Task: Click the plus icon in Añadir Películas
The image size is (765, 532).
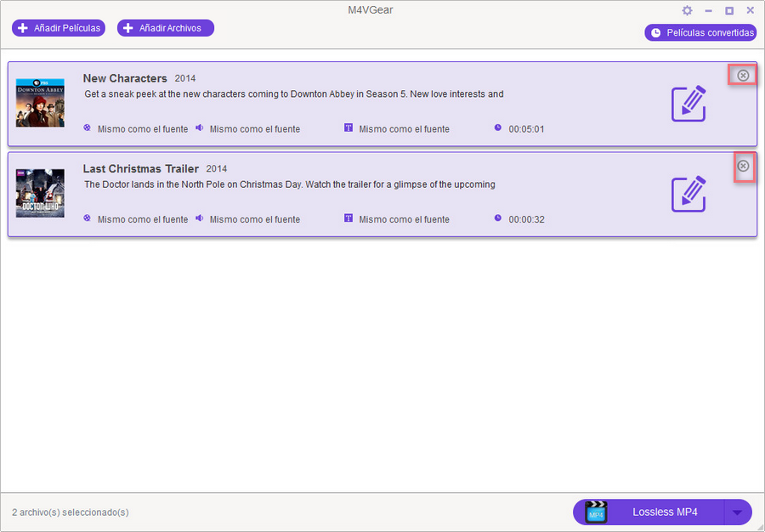Action: tap(22, 28)
